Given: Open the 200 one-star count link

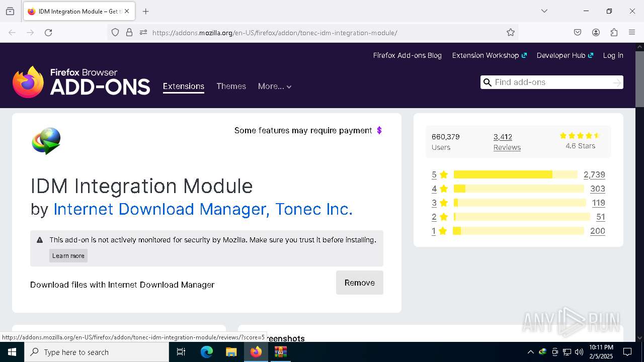Looking at the screenshot, I should (598, 231).
